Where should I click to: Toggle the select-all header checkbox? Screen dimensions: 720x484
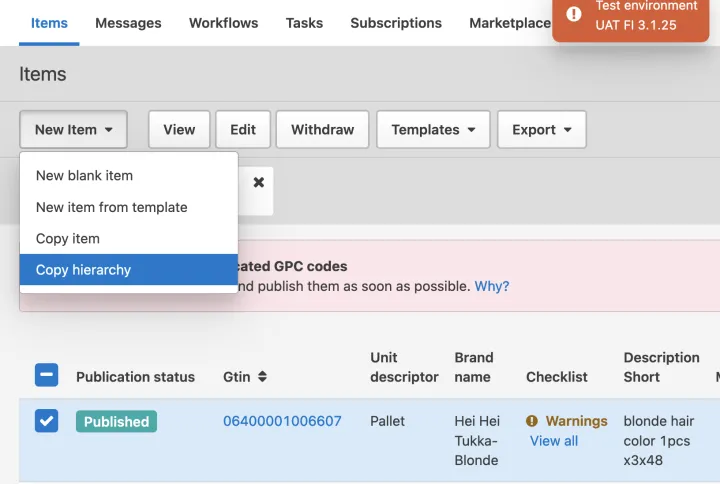47,376
